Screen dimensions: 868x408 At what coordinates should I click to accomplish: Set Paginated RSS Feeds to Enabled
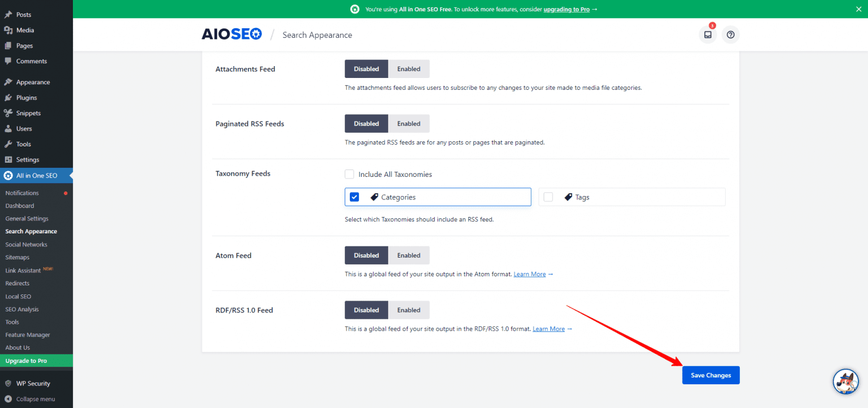[409, 124]
